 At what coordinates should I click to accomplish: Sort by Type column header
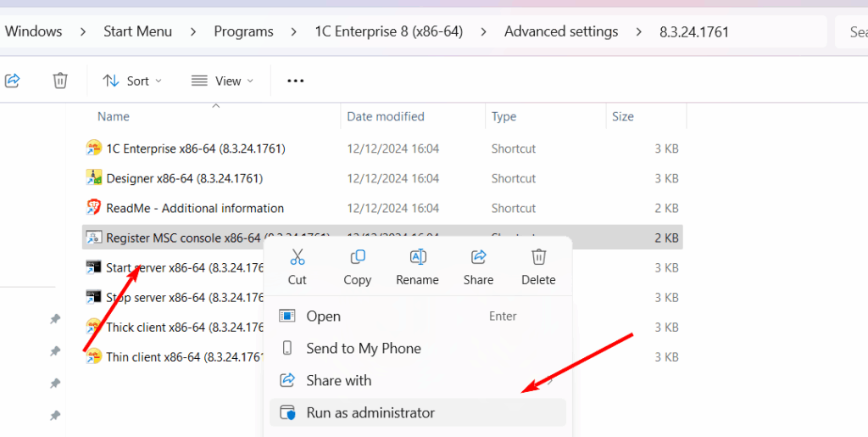click(504, 116)
